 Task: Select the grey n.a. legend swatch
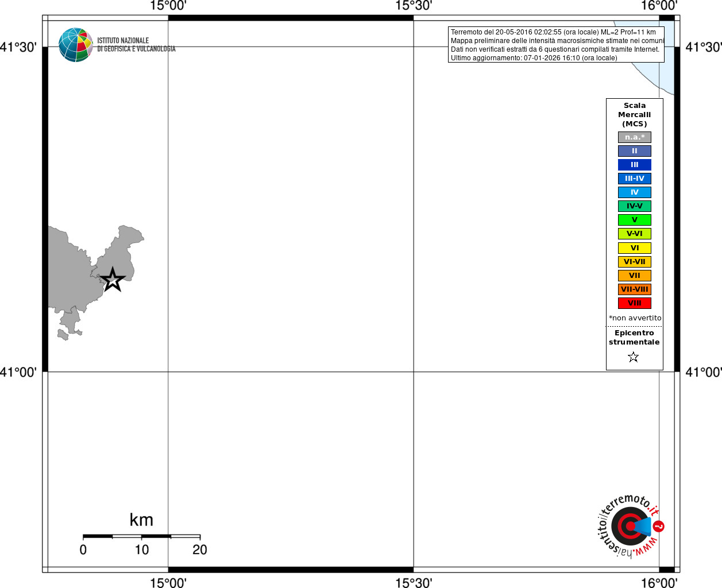click(x=634, y=137)
